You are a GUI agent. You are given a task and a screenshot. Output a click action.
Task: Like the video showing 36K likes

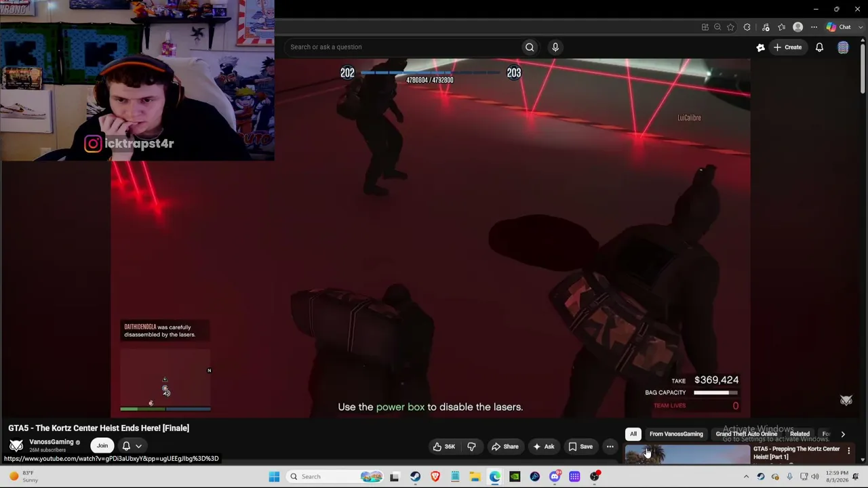pos(444,447)
